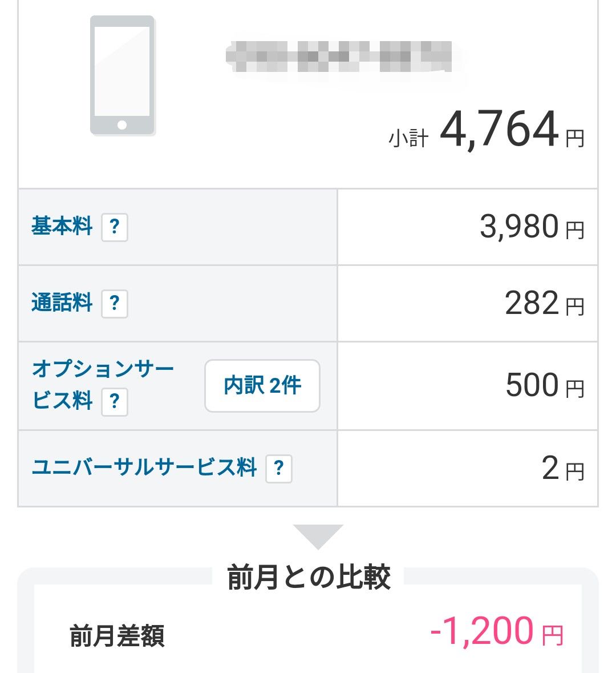Open help icon beside オプションサービス料
Viewport: 616px width, 673px height.
[115, 402]
